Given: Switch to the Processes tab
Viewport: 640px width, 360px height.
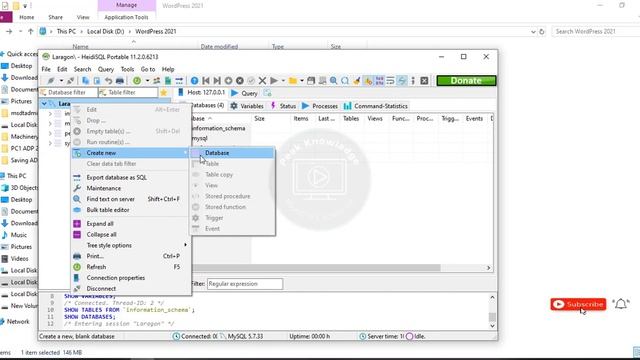Looking at the screenshot, I should pyautogui.click(x=320, y=106).
